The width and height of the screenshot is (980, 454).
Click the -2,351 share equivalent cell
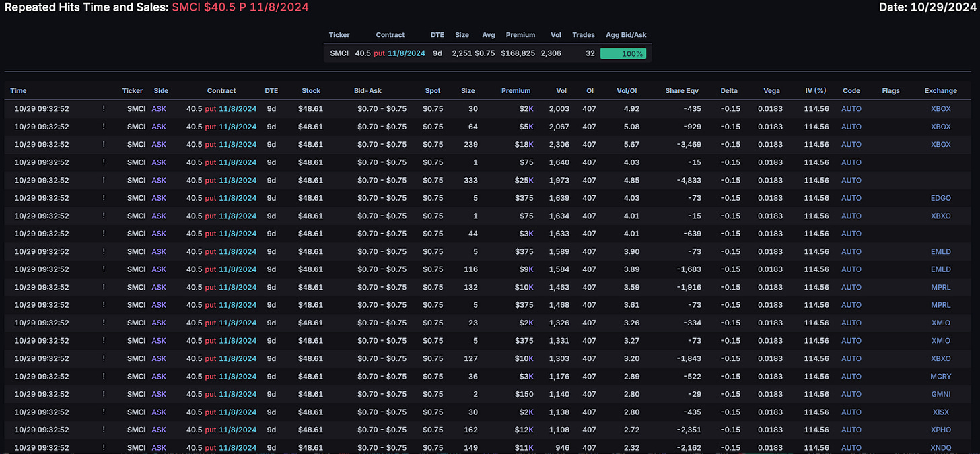(x=690, y=430)
